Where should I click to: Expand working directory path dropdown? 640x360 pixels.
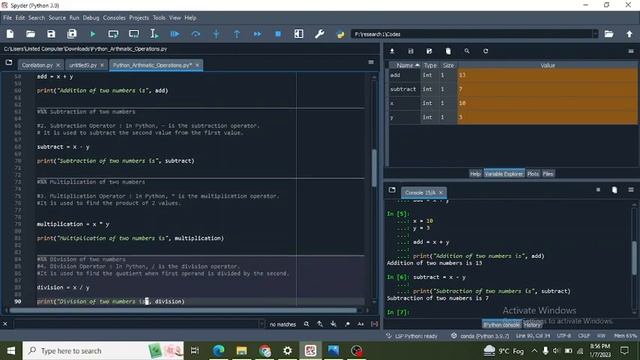coord(595,34)
